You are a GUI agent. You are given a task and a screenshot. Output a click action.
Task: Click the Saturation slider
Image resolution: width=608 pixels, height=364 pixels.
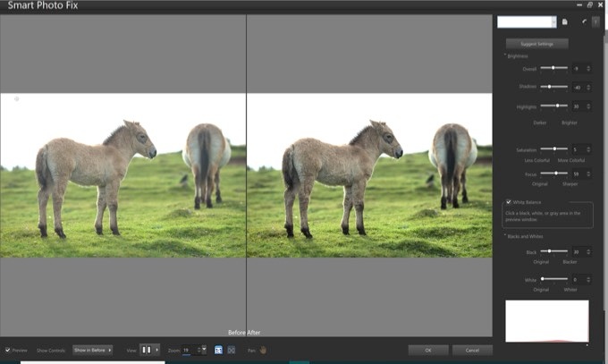click(553, 148)
